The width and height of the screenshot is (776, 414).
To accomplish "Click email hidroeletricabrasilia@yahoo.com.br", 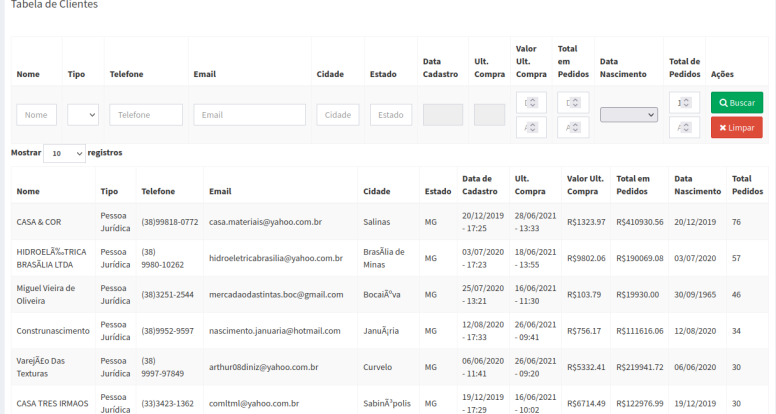I will (276, 258).
